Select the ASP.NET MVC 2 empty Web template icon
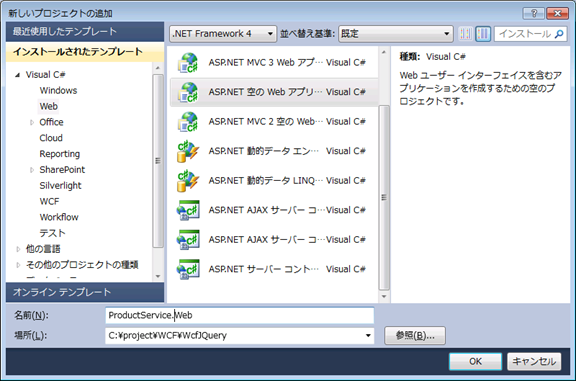Viewport: 576px width, 381px height. tap(188, 122)
